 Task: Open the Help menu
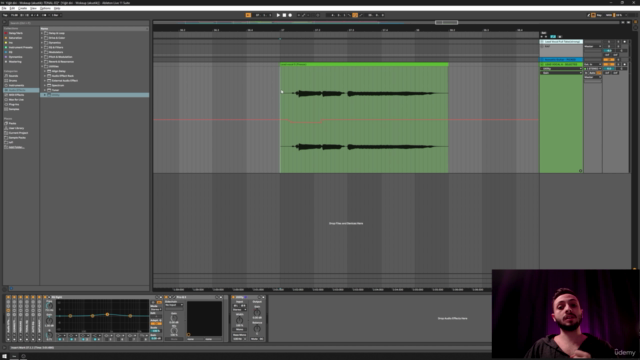(57, 8)
